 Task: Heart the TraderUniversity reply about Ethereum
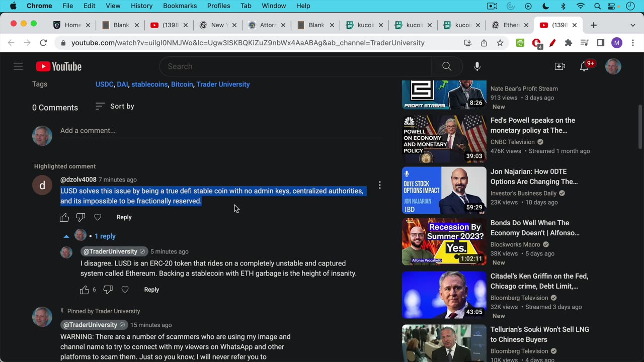pos(125,290)
